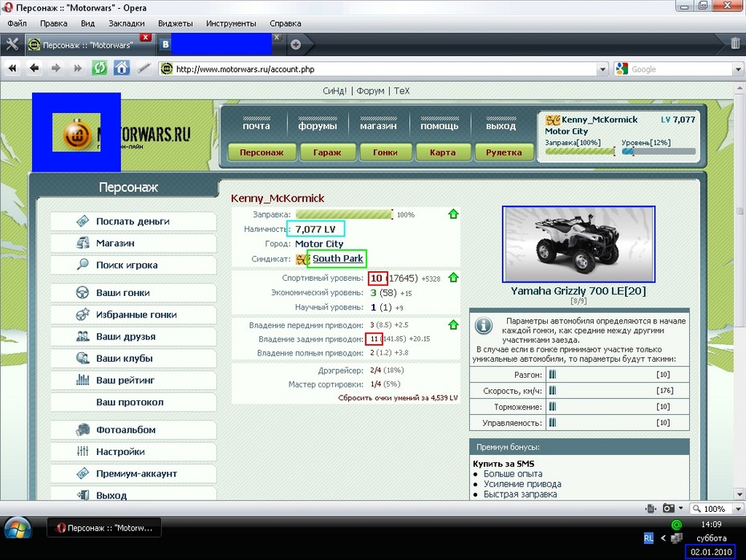Open the Справка menu
This screenshot has height=560, width=746.
286,23
